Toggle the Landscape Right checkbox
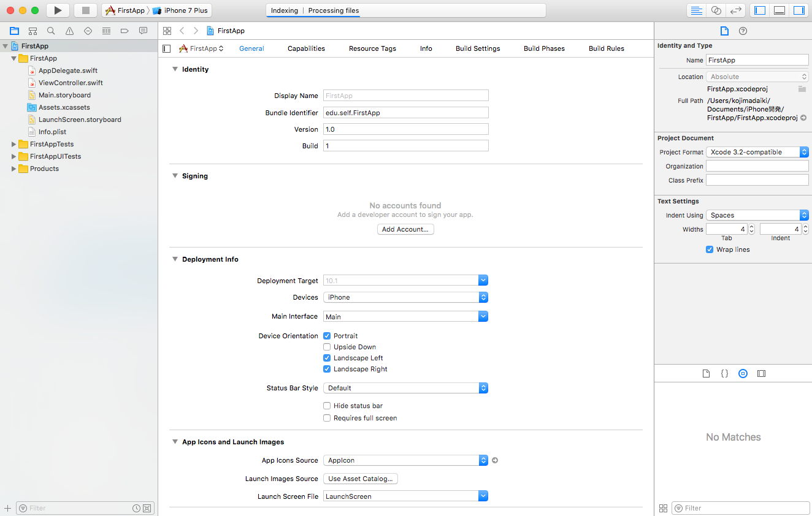Viewport: 812px width, 516px height. (327, 369)
